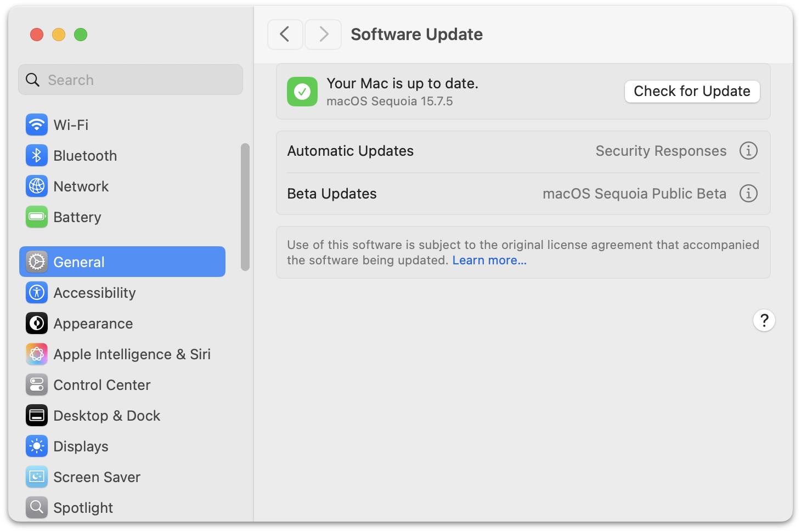This screenshot has height=532, width=801.
Task: Follow the Learn more… link
Action: tap(489, 261)
